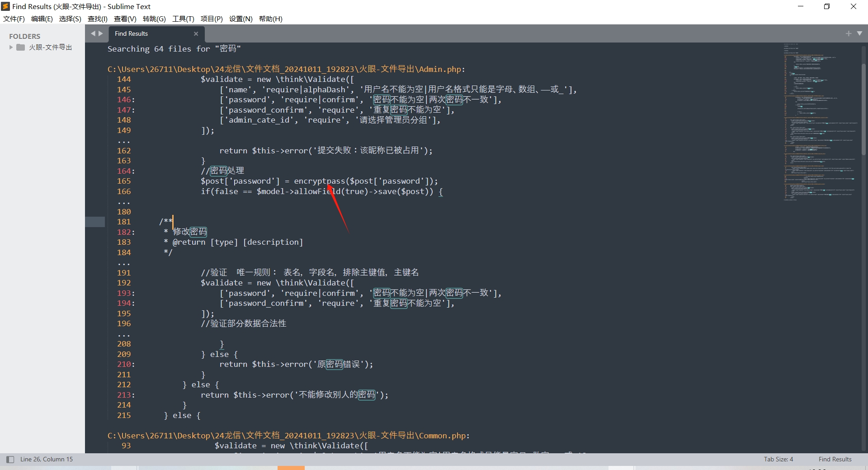Click line number 93 under Common.php

point(126,446)
